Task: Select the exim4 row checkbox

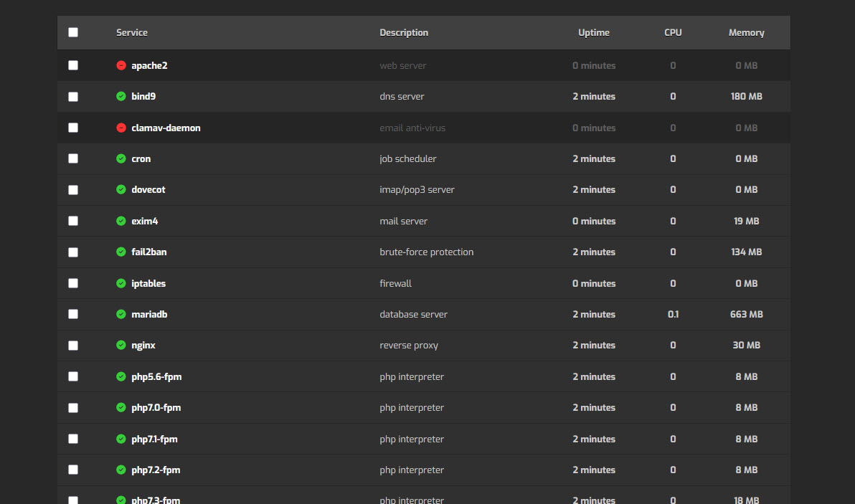Action: (73, 221)
